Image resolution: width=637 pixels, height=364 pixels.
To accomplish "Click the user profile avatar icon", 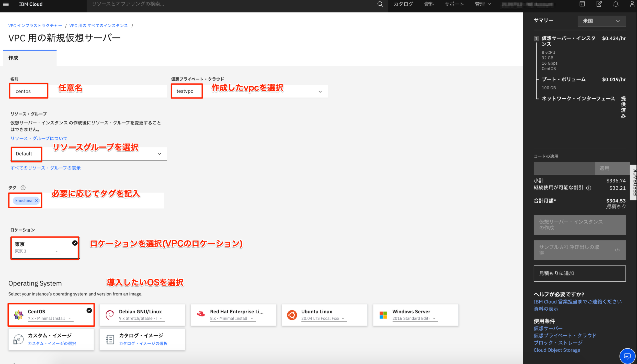I will (632, 4).
